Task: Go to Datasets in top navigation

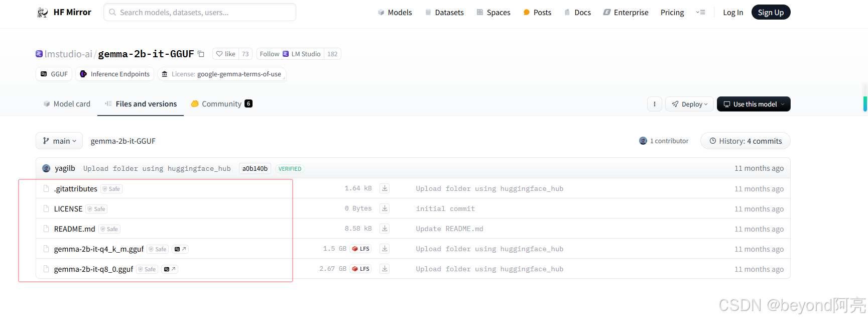Action: (444, 13)
